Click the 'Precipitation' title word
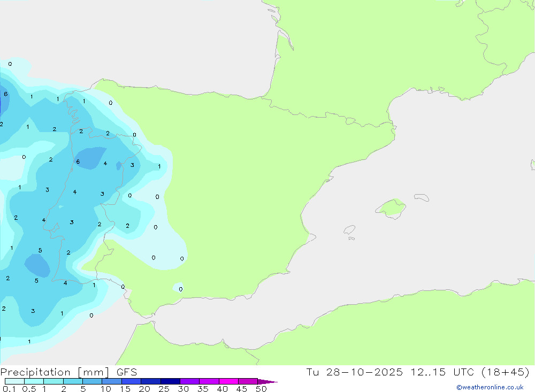The width and height of the screenshot is (535, 392). click(x=35, y=372)
